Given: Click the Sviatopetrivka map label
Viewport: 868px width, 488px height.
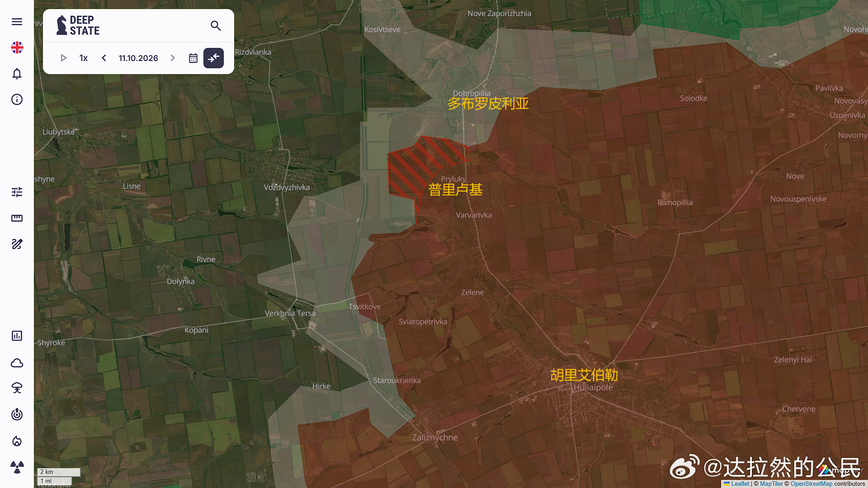Looking at the screenshot, I should point(423,322).
